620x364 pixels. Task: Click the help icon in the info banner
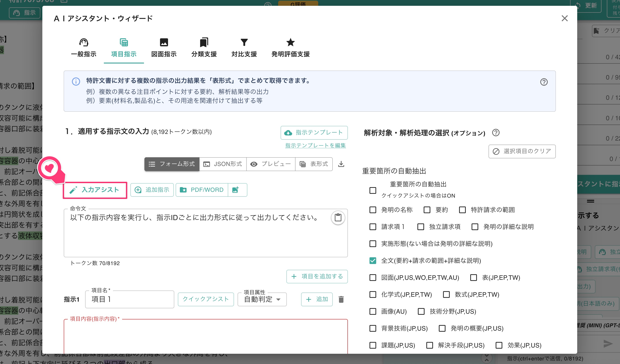544,82
